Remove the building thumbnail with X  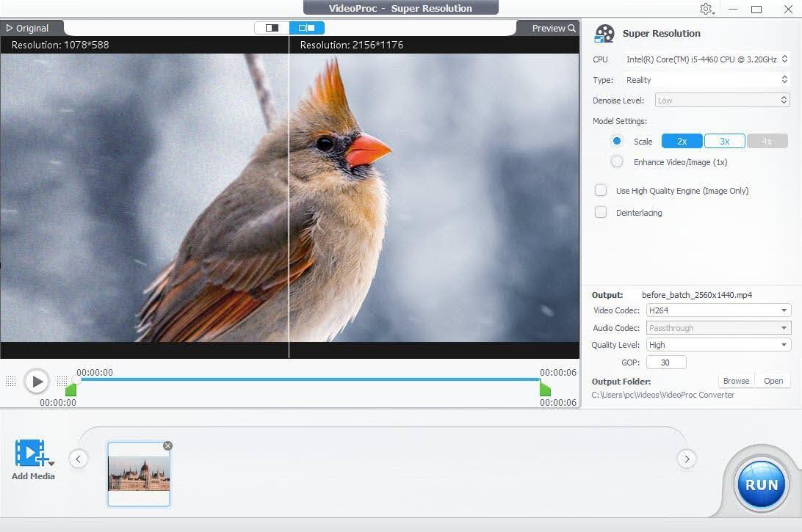pos(167,446)
